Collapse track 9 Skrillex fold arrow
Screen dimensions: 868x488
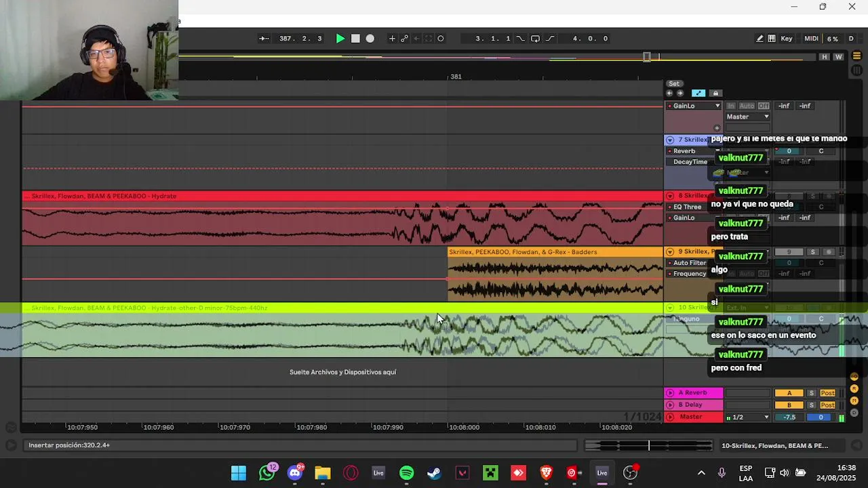click(670, 251)
